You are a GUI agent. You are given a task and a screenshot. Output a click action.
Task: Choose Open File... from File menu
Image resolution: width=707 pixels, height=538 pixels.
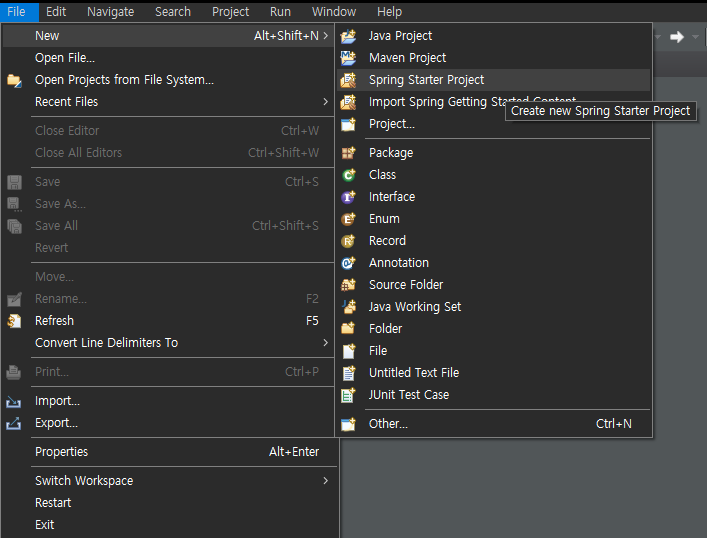pos(169,58)
